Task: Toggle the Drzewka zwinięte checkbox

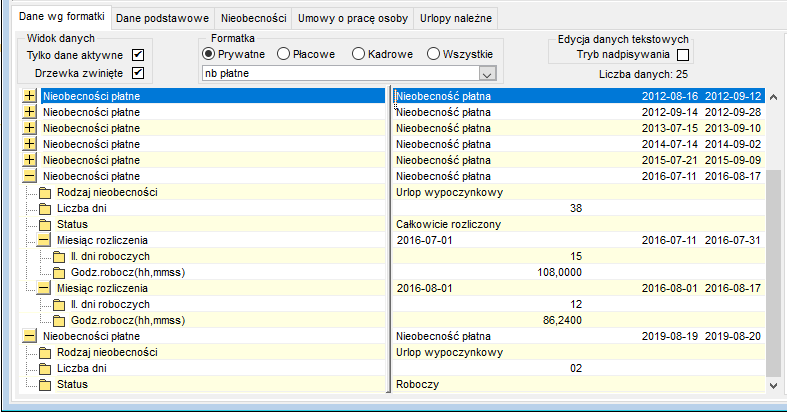Action: point(138,73)
